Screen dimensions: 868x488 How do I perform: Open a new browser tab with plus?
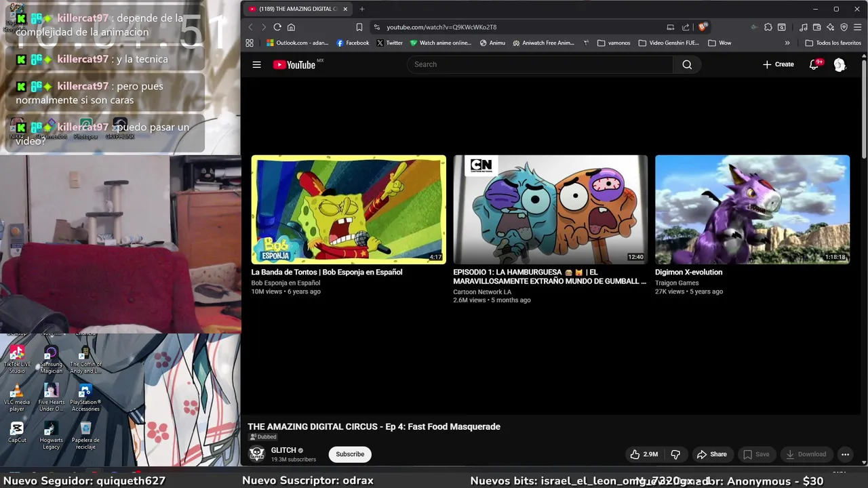362,9
